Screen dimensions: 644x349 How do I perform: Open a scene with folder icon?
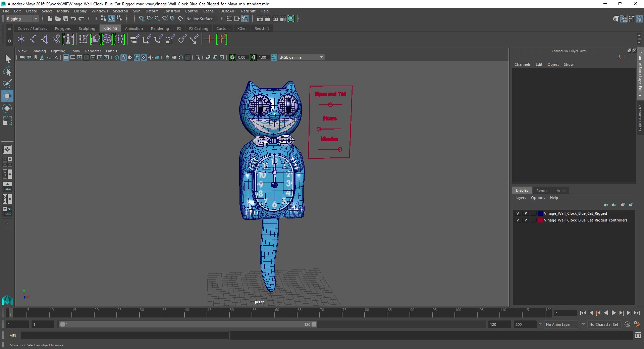coord(58,19)
